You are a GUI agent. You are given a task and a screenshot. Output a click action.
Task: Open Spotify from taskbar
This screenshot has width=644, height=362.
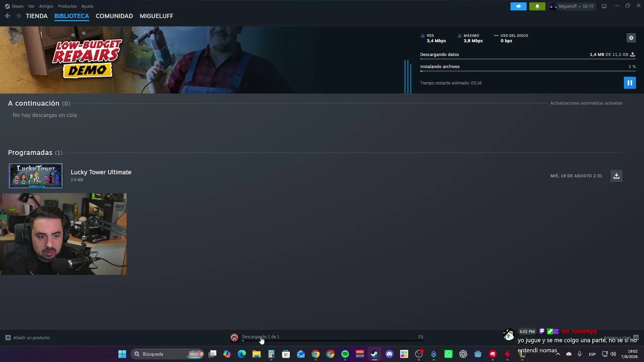pos(345,354)
